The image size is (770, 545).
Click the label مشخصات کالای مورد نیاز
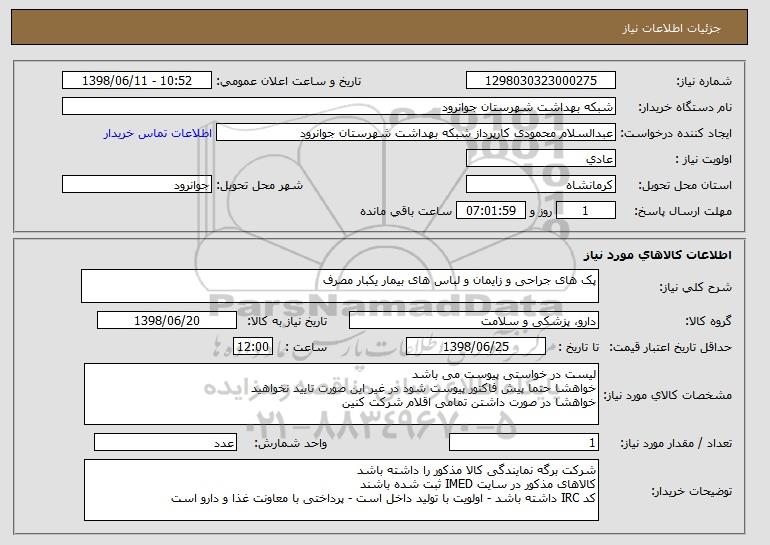pos(668,395)
